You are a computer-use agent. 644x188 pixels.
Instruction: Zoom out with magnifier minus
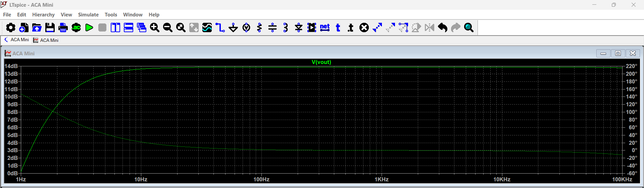168,27
